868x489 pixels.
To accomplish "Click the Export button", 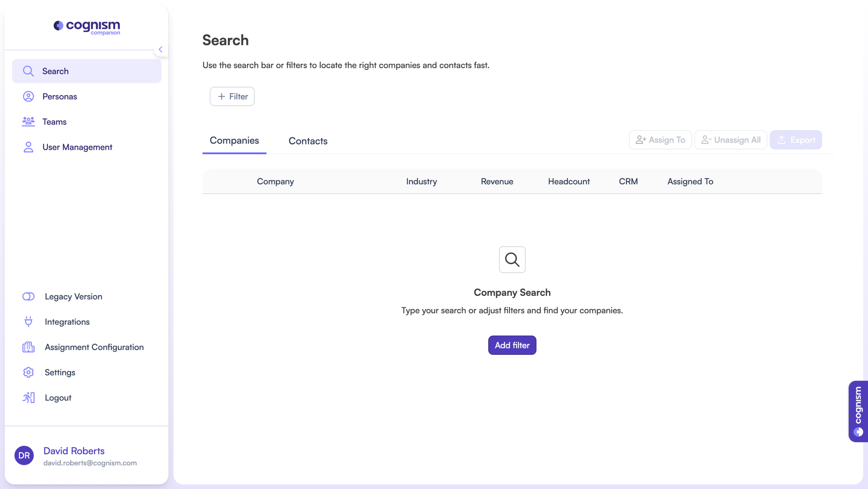I will click(x=796, y=140).
